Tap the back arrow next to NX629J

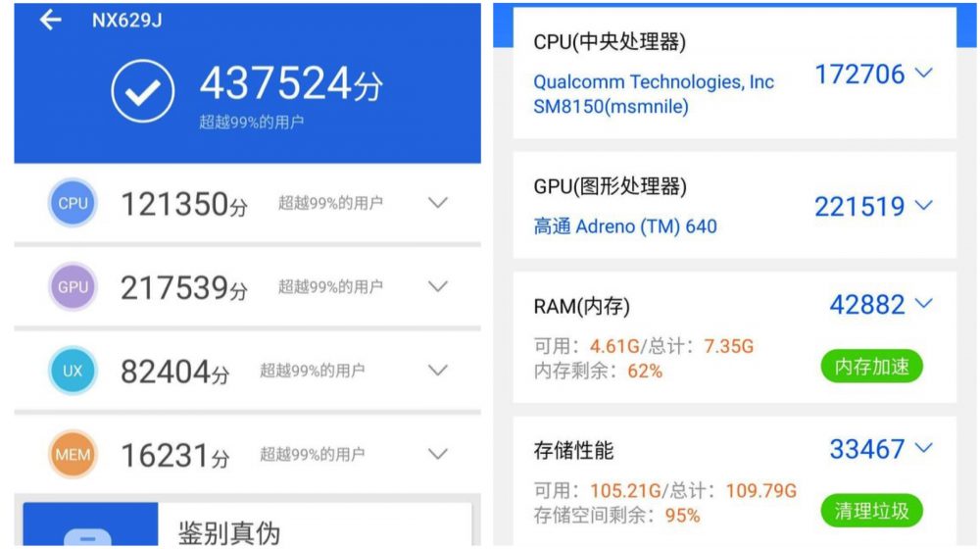click(x=50, y=21)
